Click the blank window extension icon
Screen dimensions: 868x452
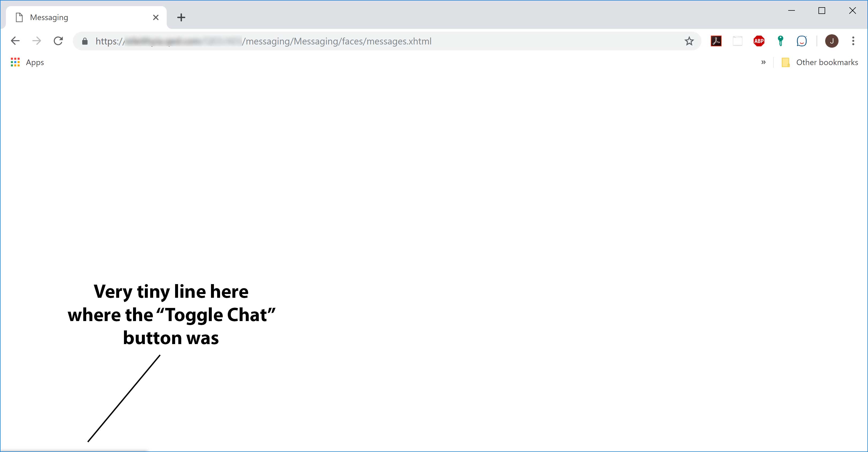[737, 41]
